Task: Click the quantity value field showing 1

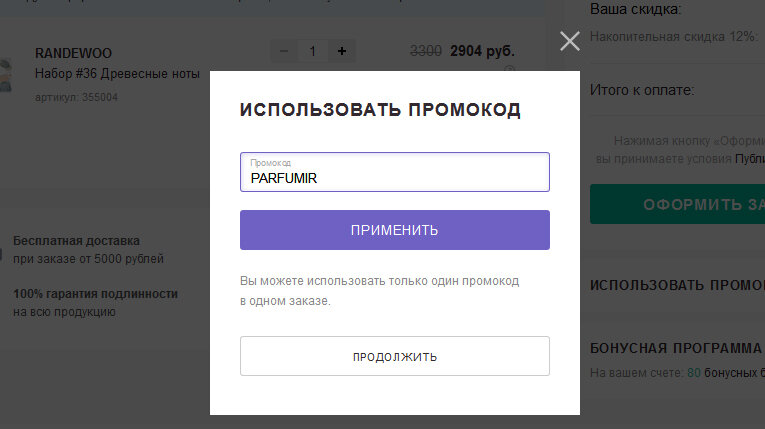Action: [x=313, y=51]
